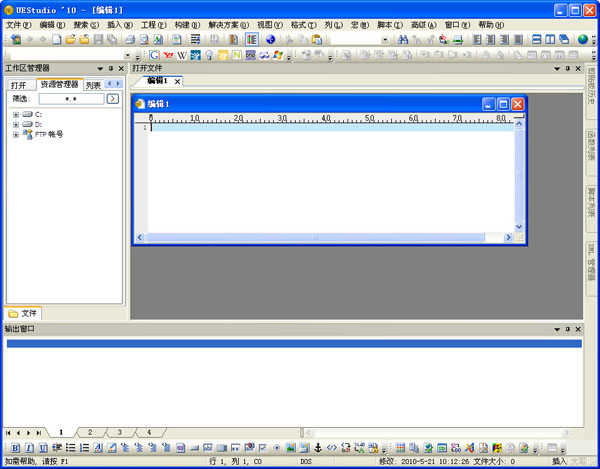
Task: Click the Wikipedia W toolbar icon
Action: (181, 55)
